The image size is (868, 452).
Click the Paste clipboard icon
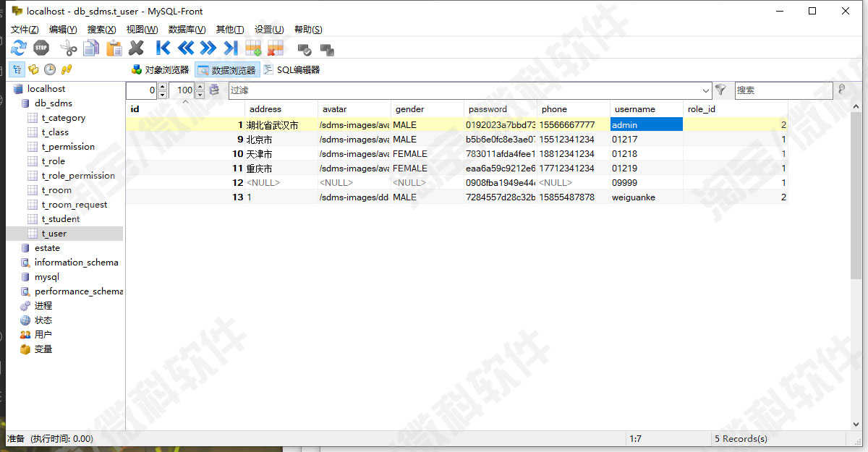(x=114, y=48)
